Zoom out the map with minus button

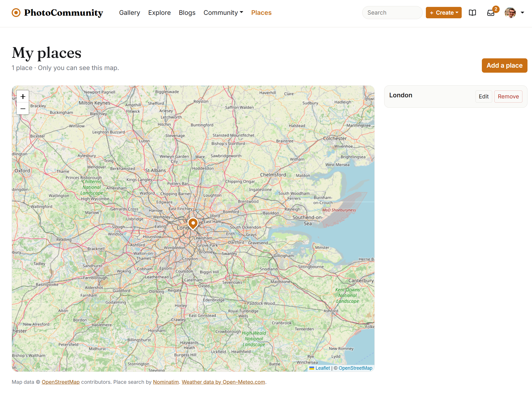[x=23, y=108]
